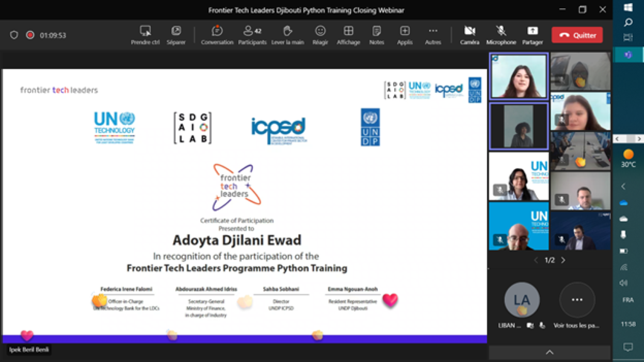Click the right arrow of taskbar scrollbar
This screenshot has height=362, width=644.
tap(639, 139)
